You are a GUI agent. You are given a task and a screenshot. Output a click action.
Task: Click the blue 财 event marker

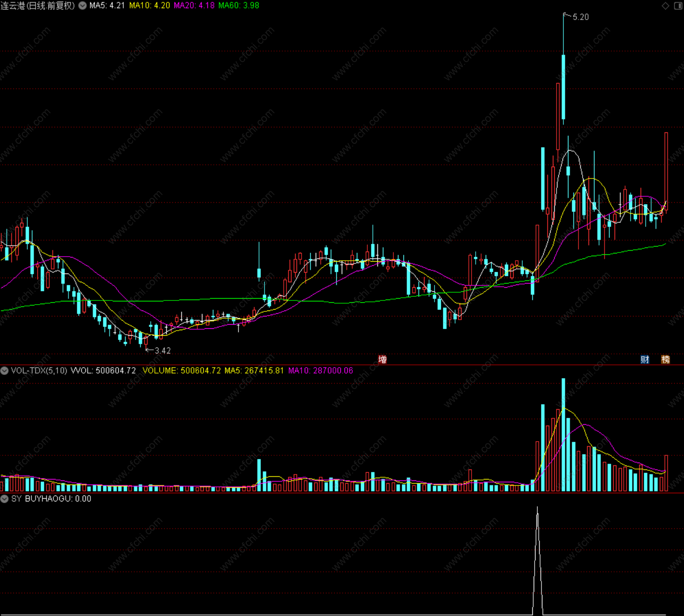tap(645, 359)
